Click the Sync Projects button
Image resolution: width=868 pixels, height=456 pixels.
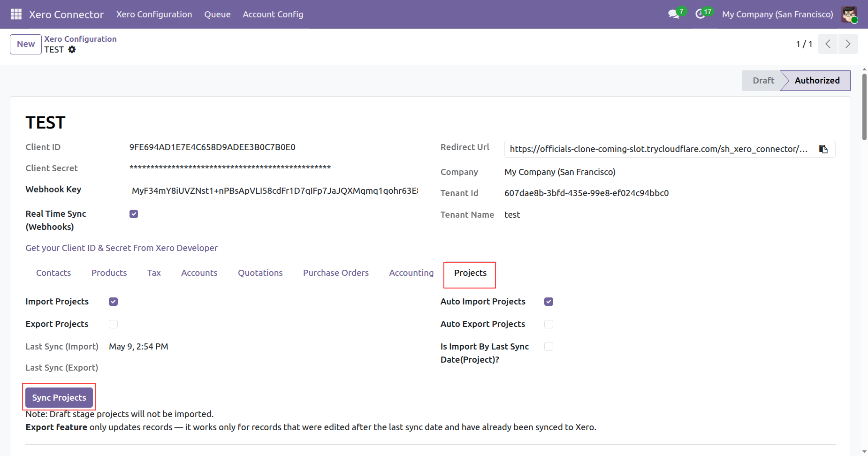point(59,398)
